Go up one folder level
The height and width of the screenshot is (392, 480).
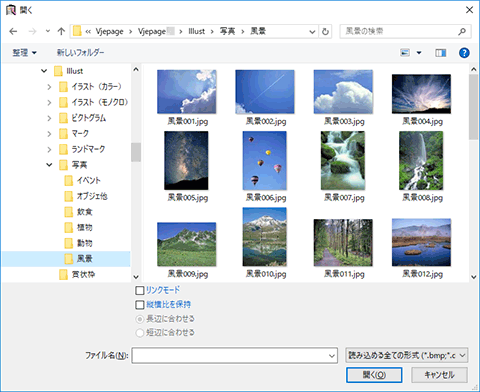[x=61, y=31]
